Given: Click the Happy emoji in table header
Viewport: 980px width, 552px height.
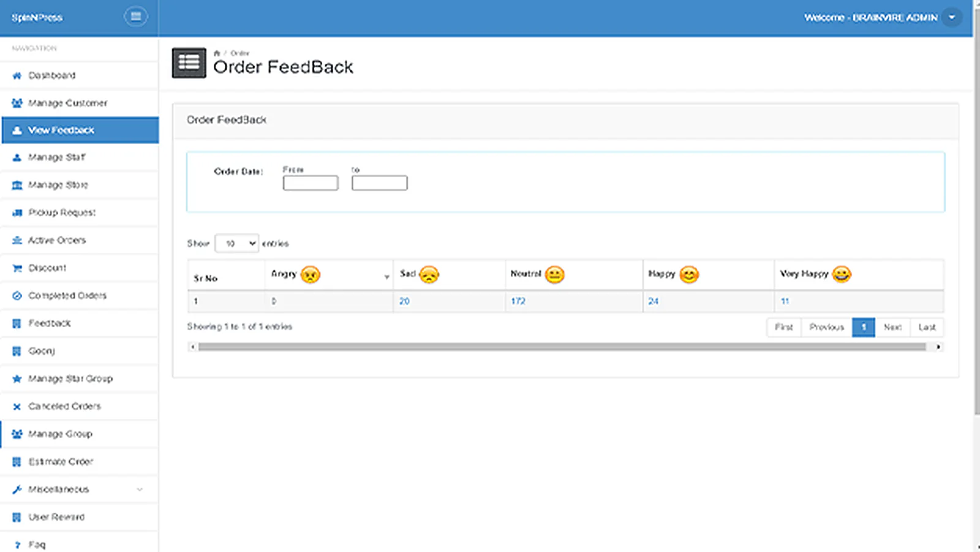Looking at the screenshot, I should pos(689,274).
